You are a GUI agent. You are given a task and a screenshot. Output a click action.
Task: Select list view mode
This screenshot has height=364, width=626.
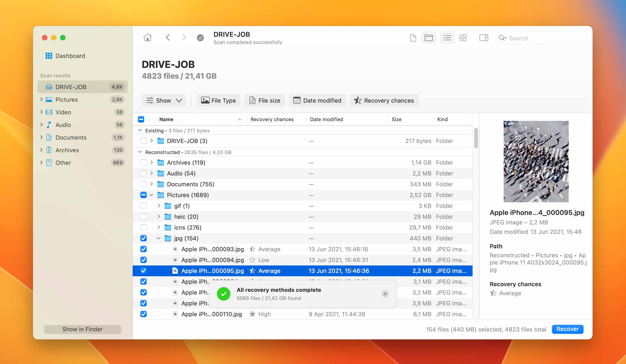click(447, 38)
